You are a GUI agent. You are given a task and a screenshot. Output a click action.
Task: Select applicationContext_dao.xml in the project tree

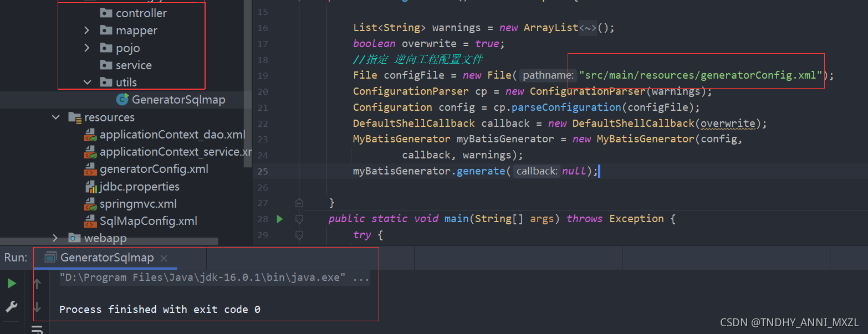pos(172,134)
